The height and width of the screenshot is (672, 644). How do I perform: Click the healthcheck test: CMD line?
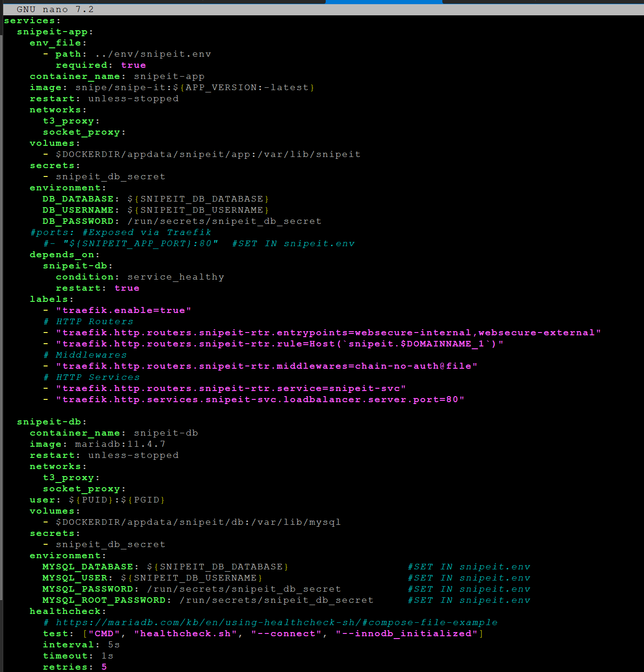(263, 634)
